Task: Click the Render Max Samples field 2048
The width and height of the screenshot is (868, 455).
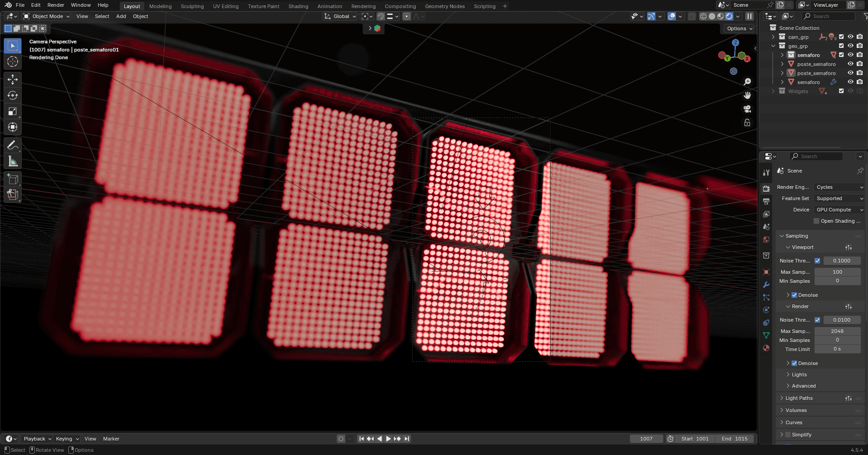Action: 837,331
